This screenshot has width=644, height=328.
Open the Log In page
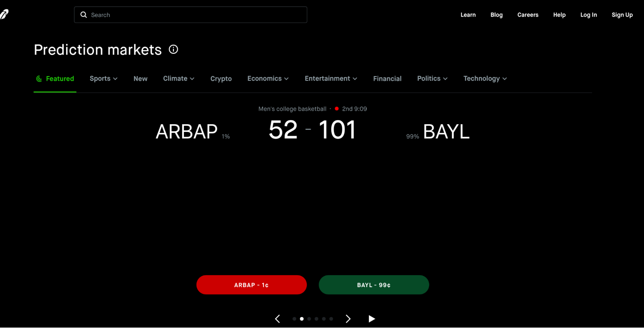tap(589, 14)
